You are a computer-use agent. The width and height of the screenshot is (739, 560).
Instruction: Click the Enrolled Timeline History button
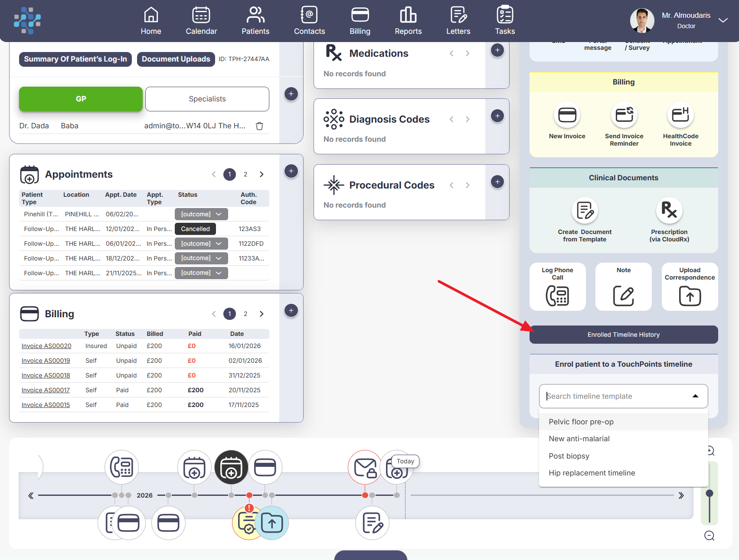pyautogui.click(x=623, y=335)
